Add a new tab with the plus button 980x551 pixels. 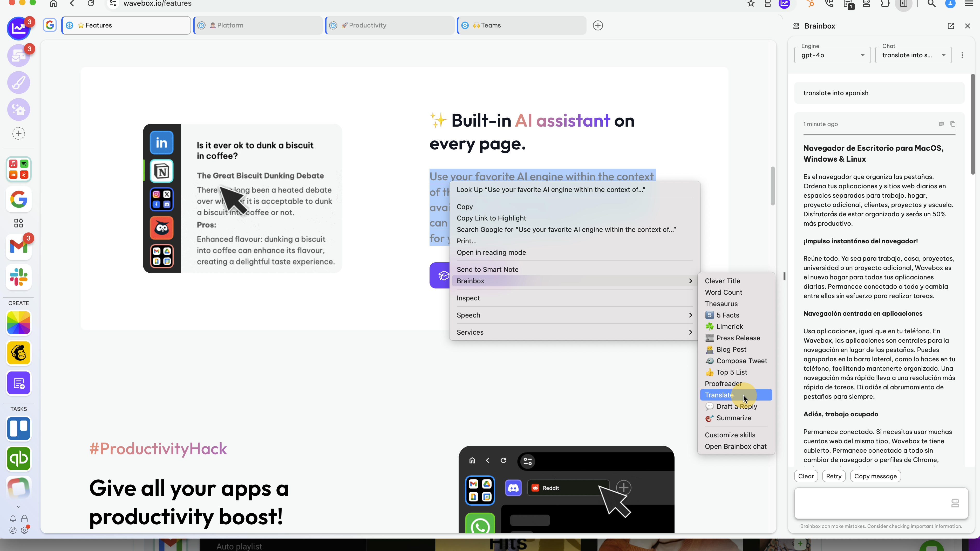point(598,25)
